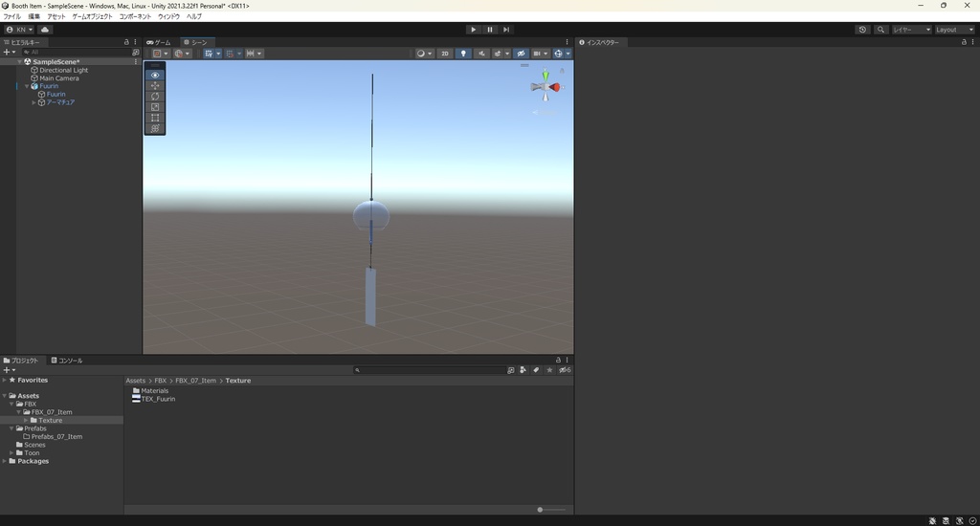Click the Project panel search field
The image size is (980, 526).
pos(429,370)
